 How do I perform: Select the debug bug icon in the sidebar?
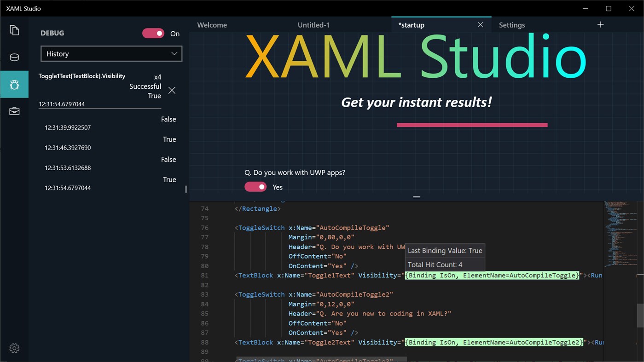14,84
